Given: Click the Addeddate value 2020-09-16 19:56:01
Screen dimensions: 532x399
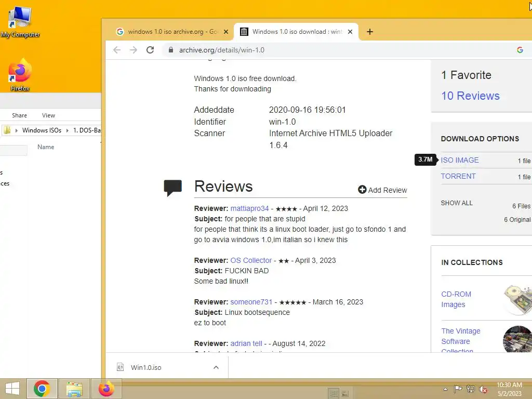Looking at the screenshot, I should click(307, 110).
